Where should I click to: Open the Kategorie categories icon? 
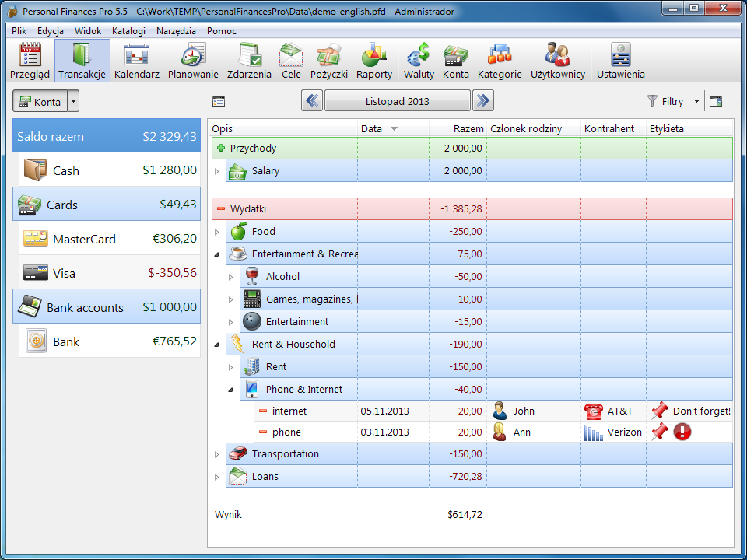click(500, 61)
